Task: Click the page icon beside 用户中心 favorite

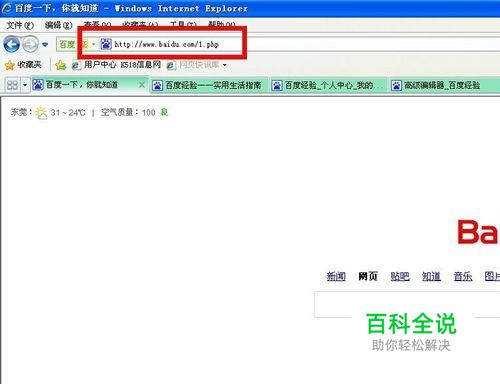Action: (x=76, y=65)
